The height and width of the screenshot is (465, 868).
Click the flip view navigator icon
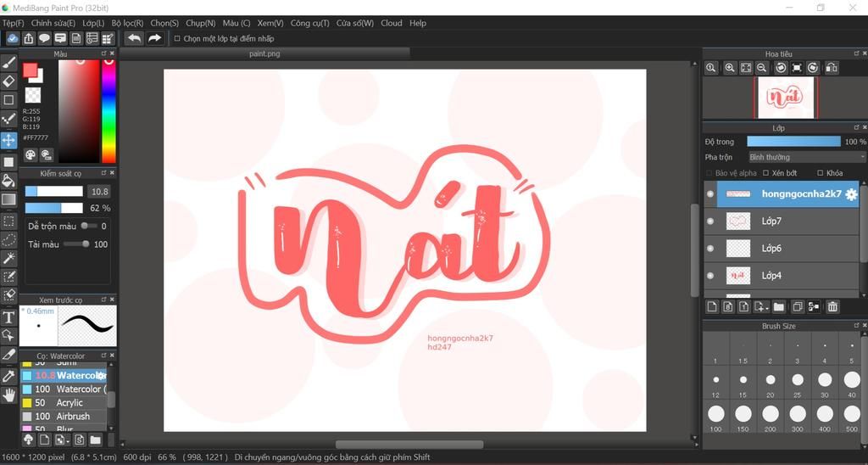pyautogui.click(x=831, y=68)
